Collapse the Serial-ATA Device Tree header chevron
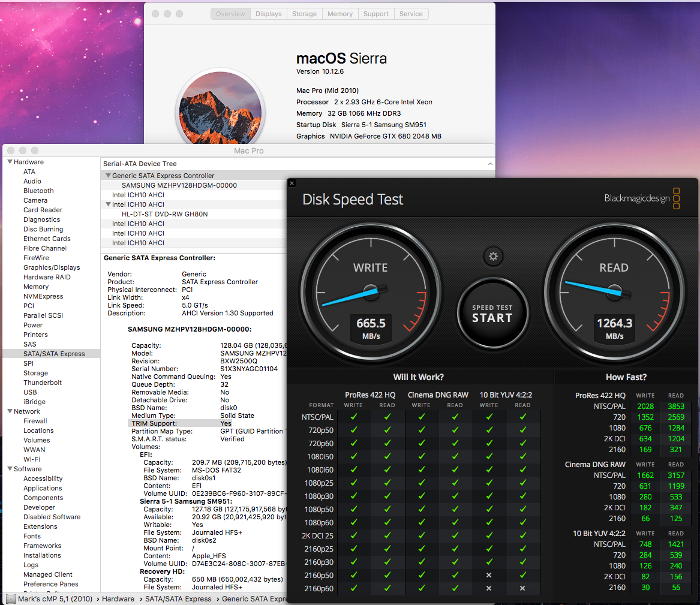The height and width of the screenshot is (605, 700). pyautogui.click(x=490, y=164)
